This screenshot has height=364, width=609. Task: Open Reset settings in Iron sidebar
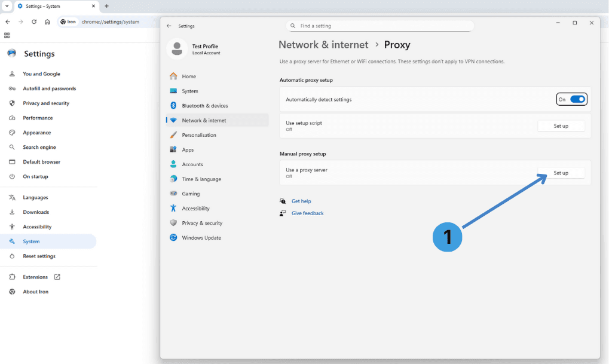click(x=39, y=256)
